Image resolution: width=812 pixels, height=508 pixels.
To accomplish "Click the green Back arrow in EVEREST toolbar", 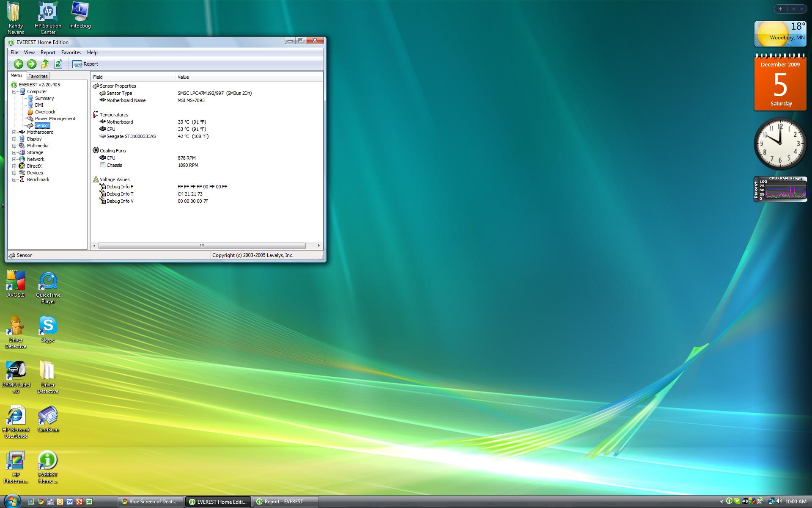I will pyautogui.click(x=18, y=64).
